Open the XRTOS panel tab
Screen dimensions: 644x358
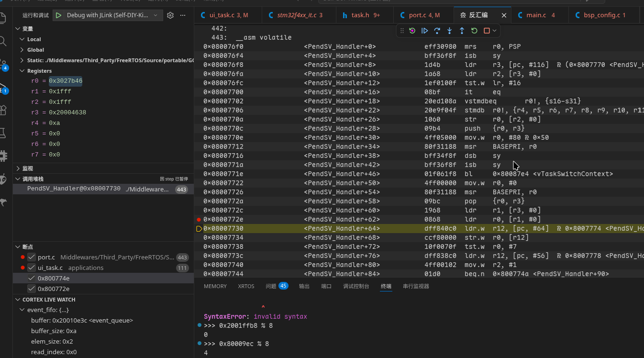(246, 286)
